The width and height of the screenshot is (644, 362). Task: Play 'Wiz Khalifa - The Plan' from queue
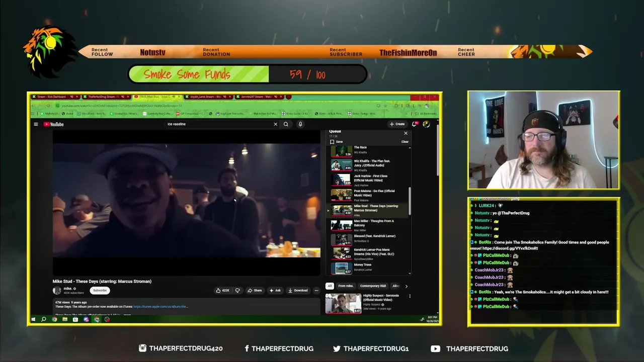[x=370, y=165]
